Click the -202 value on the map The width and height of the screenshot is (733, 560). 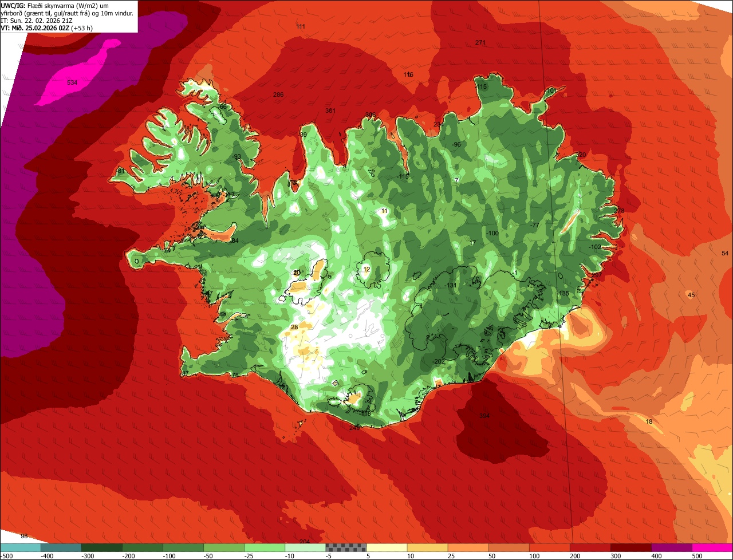439,362
